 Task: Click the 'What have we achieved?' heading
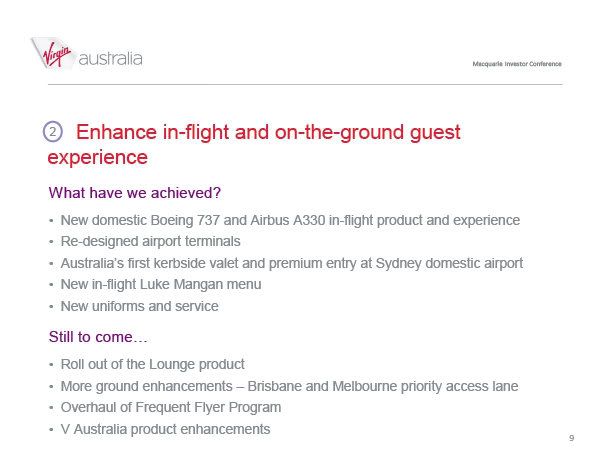pyautogui.click(x=134, y=193)
